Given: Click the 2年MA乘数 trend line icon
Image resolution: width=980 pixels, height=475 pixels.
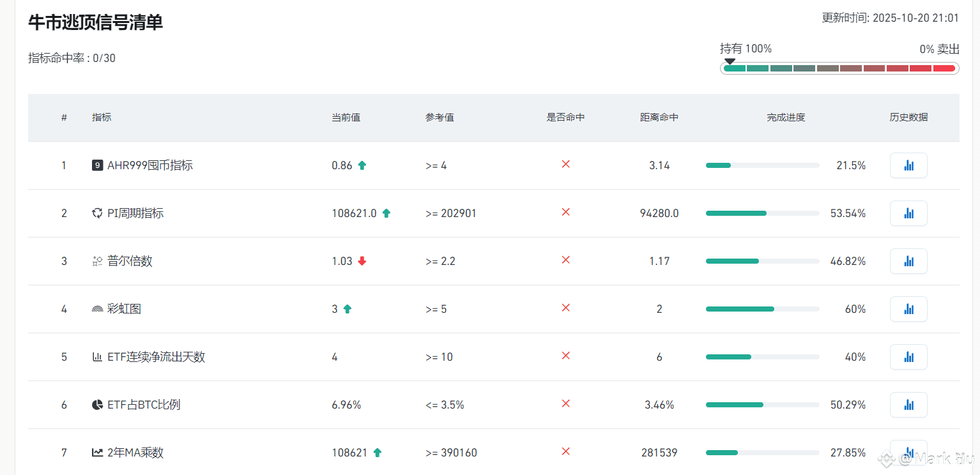Looking at the screenshot, I should click(97, 453).
